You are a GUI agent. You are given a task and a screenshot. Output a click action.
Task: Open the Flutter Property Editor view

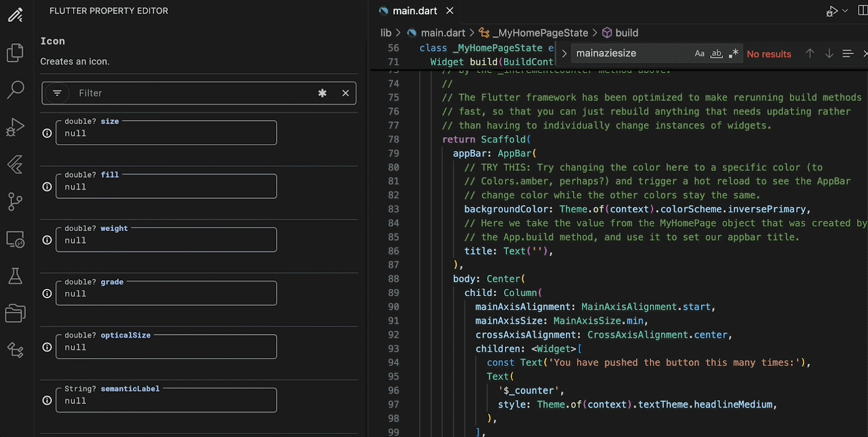coord(15,15)
